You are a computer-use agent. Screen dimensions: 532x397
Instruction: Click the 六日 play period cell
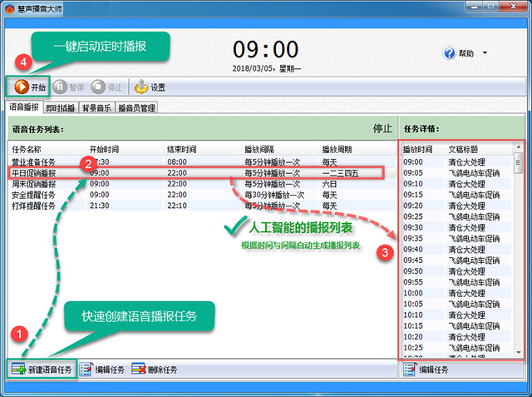coord(329,184)
